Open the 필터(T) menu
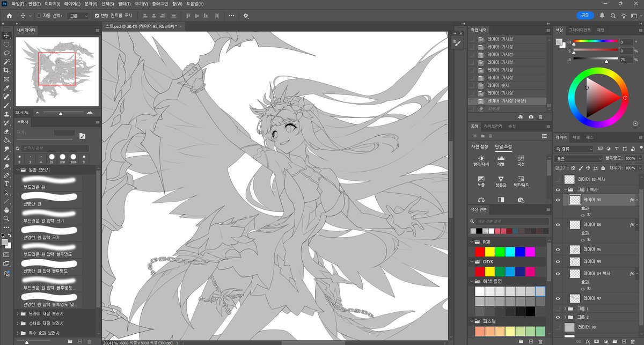 [x=124, y=4]
